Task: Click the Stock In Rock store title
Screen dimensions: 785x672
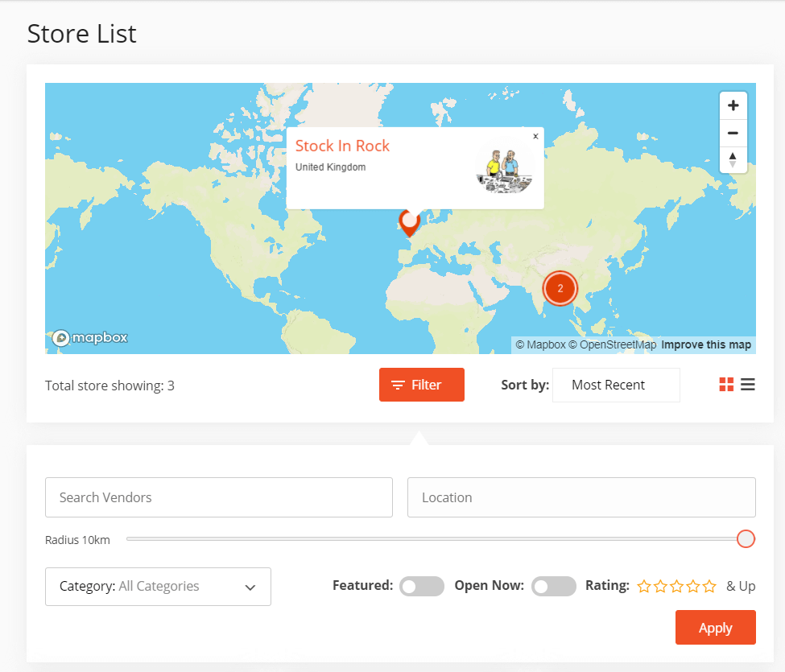Action: coord(342,146)
